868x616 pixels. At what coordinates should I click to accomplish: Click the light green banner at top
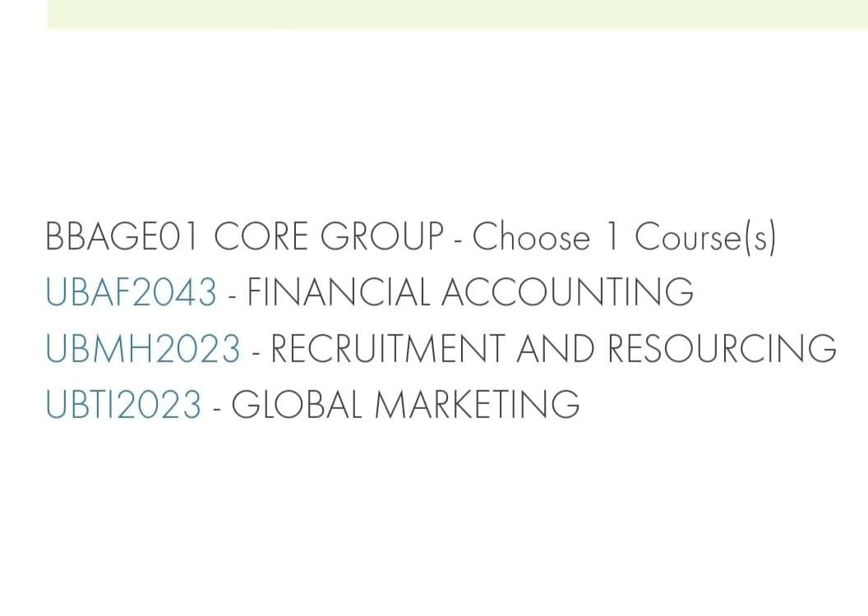[x=457, y=14]
